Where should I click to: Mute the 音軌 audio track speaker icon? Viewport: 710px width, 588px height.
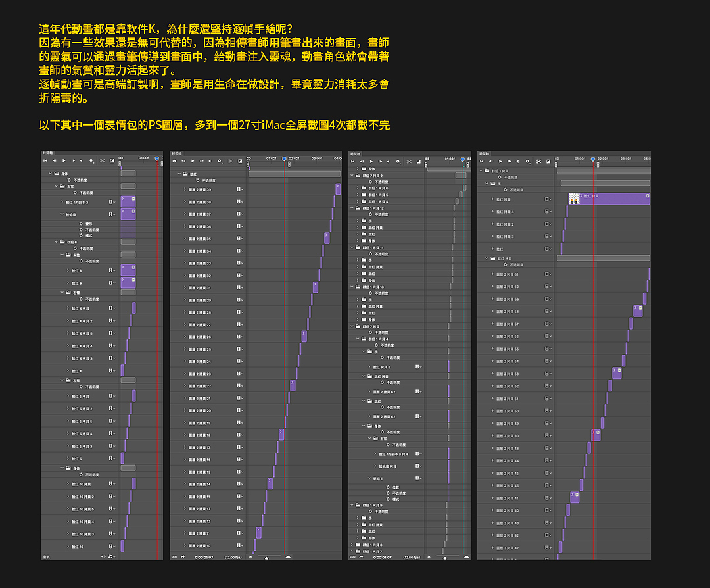coord(103,557)
